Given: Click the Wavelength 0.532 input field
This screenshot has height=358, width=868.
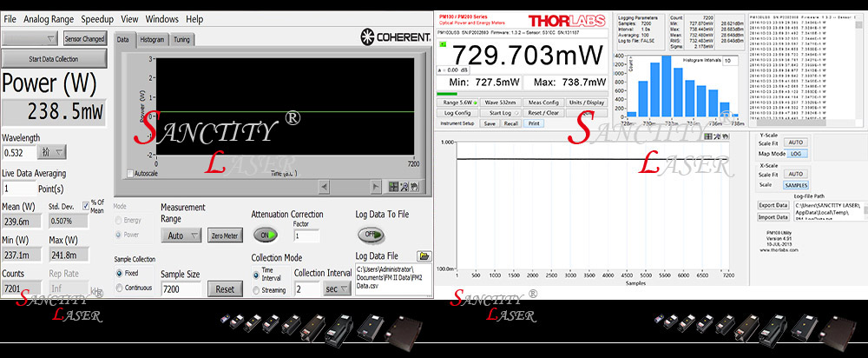Looking at the screenshot, I should point(19,152).
